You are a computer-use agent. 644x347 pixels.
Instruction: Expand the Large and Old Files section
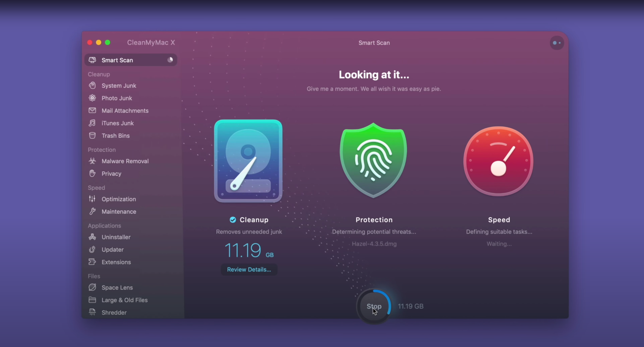point(125,300)
